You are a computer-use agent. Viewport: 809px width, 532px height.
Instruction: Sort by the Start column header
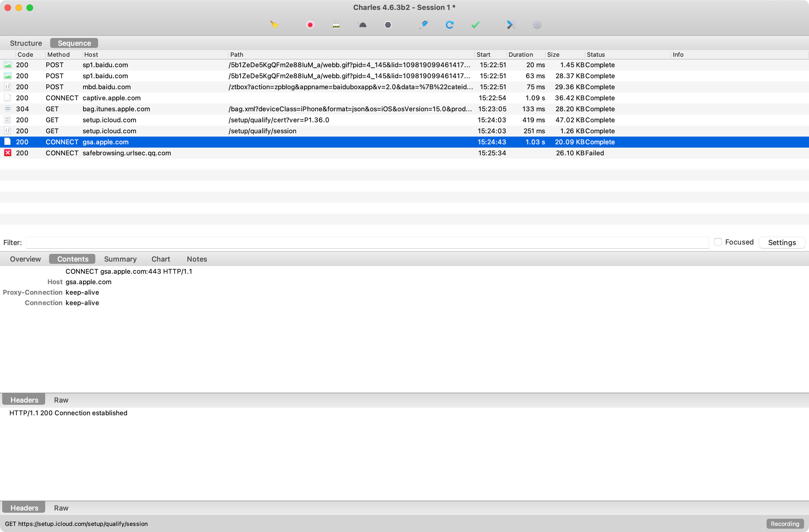coord(490,54)
